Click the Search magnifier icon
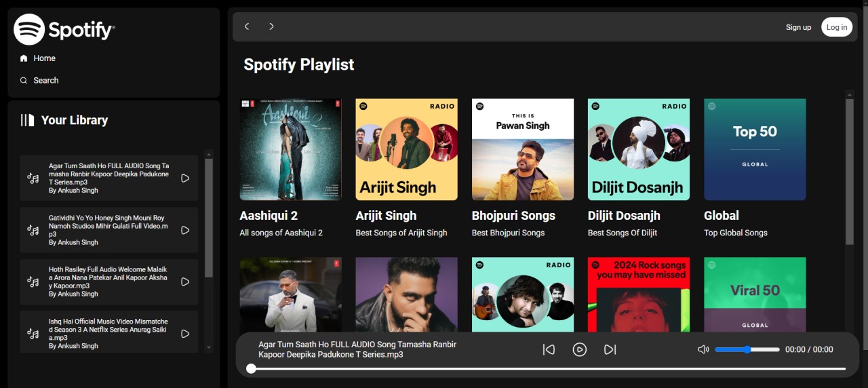 click(x=24, y=80)
